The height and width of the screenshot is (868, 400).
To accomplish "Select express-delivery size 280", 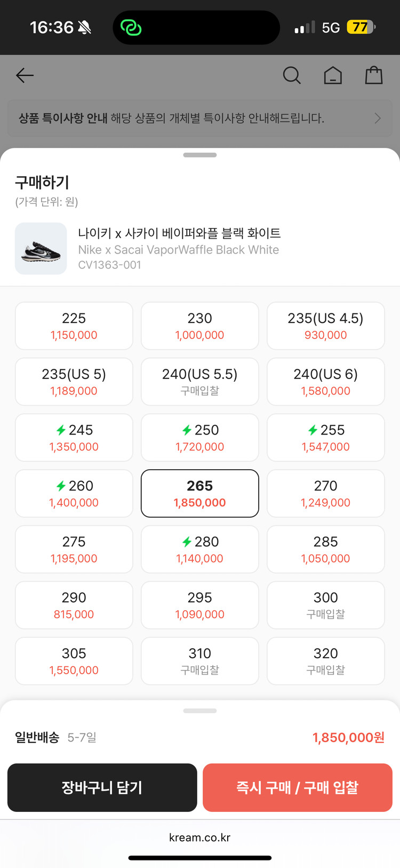I will click(200, 549).
